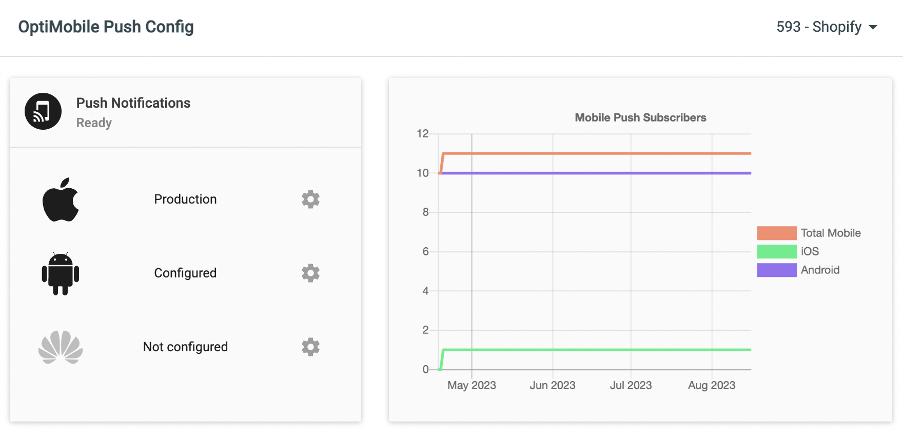The width and height of the screenshot is (904, 442).
Task: Click the iOS legend label
Action: point(810,251)
